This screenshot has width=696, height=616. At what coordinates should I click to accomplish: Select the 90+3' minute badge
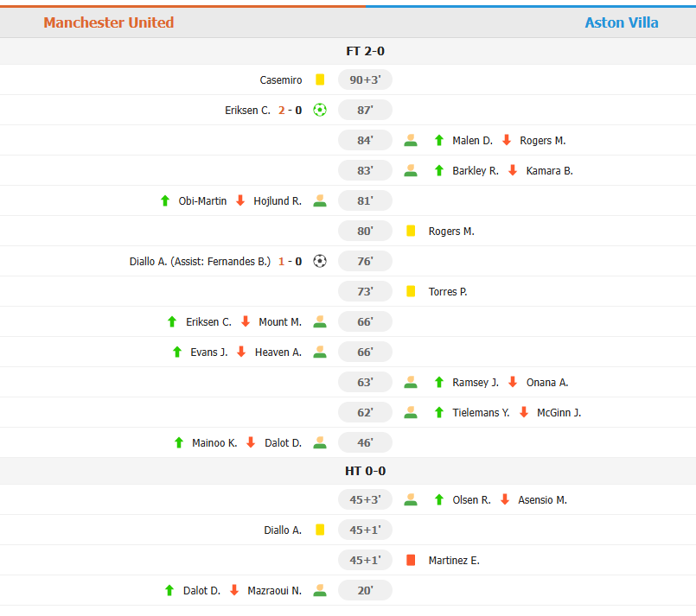pos(365,79)
